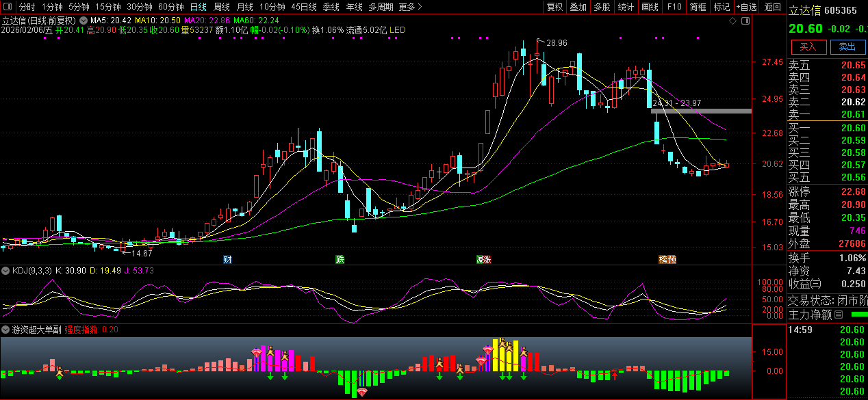868x400 pixels.
Task: Expand the main chart MA indicator dropdown
Action: (x=84, y=21)
